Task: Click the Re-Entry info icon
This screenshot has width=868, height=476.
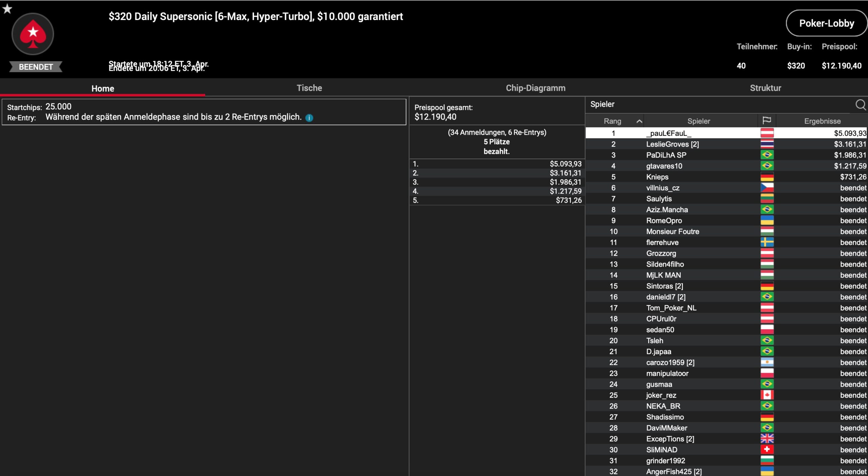Action: (309, 118)
